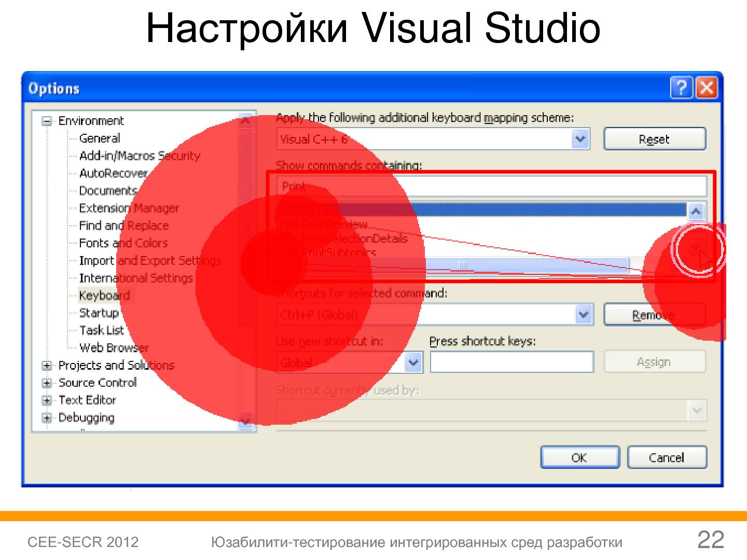Select Projects and Solutions label
This screenshot has width=747, height=560.
(x=116, y=366)
